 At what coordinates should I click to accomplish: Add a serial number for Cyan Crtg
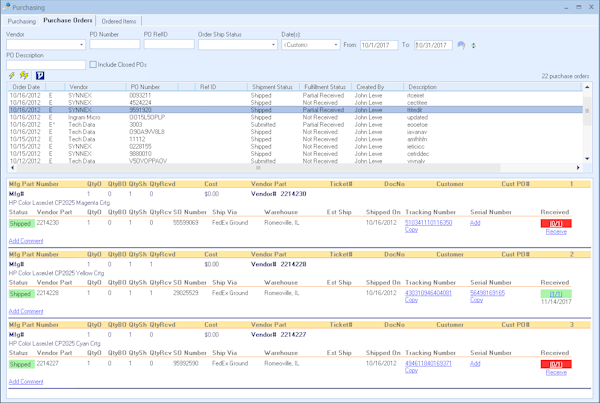click(475, 363)
